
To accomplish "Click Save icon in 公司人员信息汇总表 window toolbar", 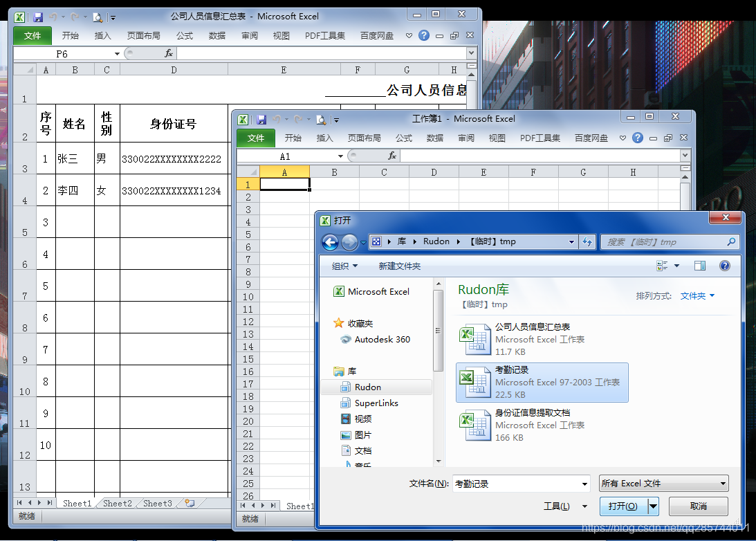I will (x=38, y=17).
